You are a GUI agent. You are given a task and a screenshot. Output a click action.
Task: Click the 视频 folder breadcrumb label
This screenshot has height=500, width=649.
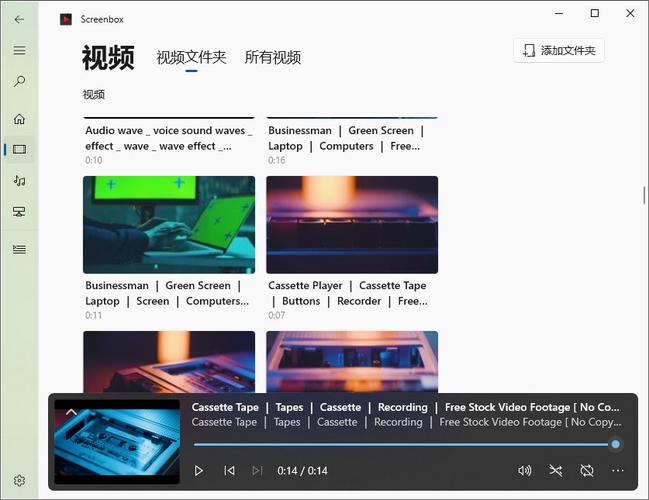pyautogui.click(x=94, y=95)
